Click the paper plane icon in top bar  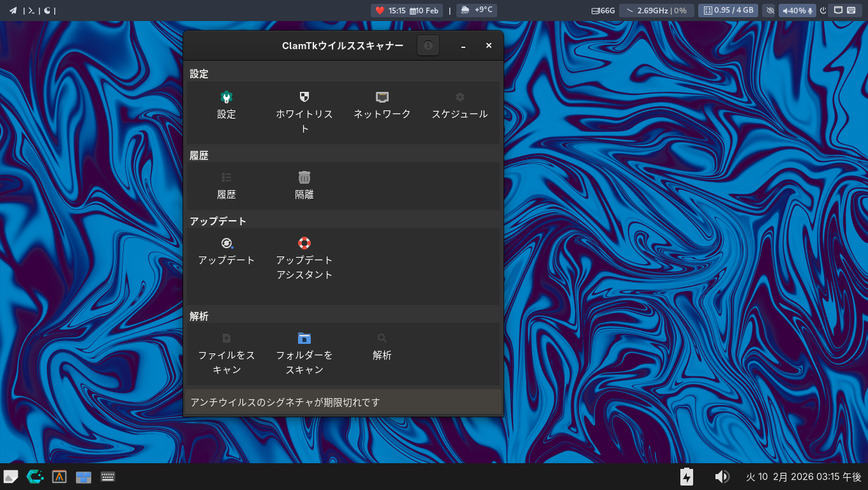coord(13,10)
